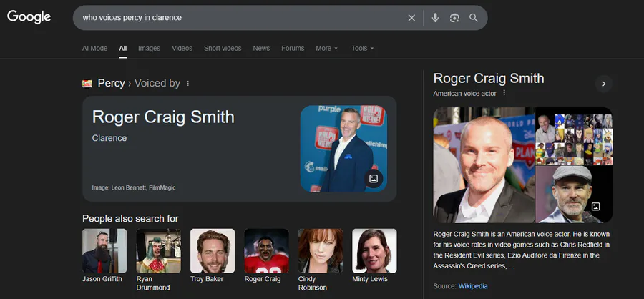Image resolution: width=644 pixels, height=299 pixels.
Task: Click the image credit Leon Bennett, FilmMagic
Action: point(134,187)
